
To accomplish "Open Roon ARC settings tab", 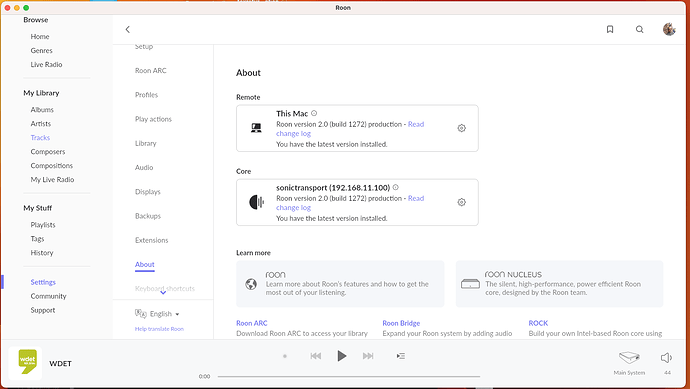I will pos(150,70).
